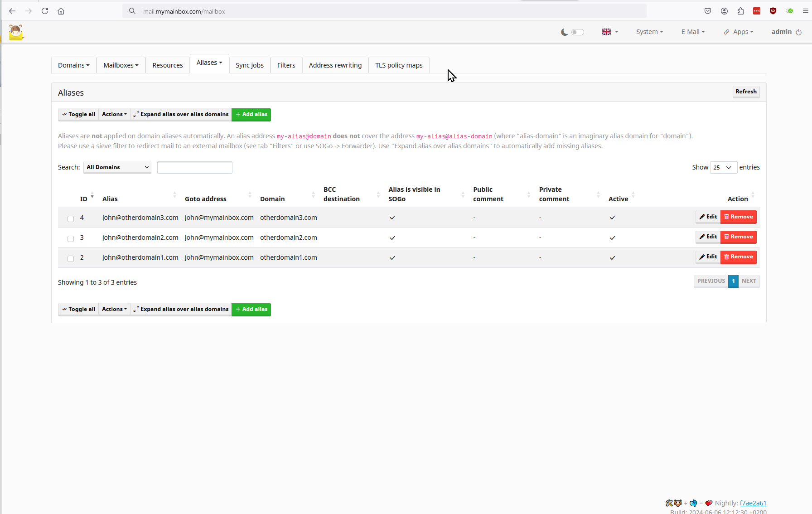
Task: Sort by the Domain column arrows
Action: point(313,195)
